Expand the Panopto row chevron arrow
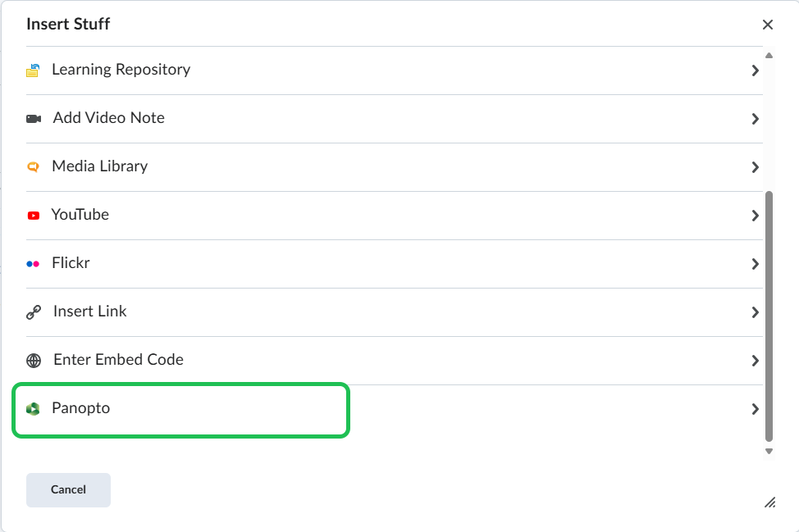 pos(755,409)
